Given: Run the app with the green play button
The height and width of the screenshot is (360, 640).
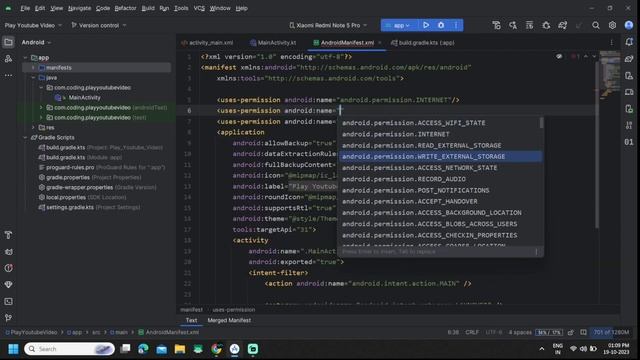Looking at the screenshot, I should [x=426, y=25].
